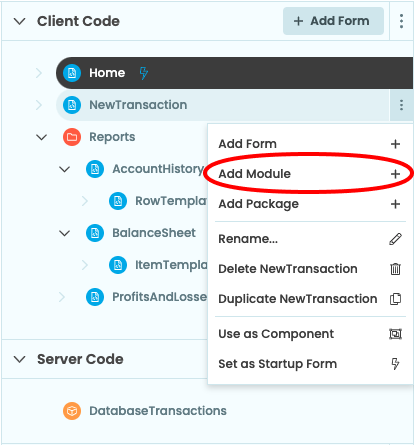This screenshot has height=445, width=414.
Task: Click the lightning bolt beside Set as Startup Form
Action: pyautogui.click(x=395, y=364)
